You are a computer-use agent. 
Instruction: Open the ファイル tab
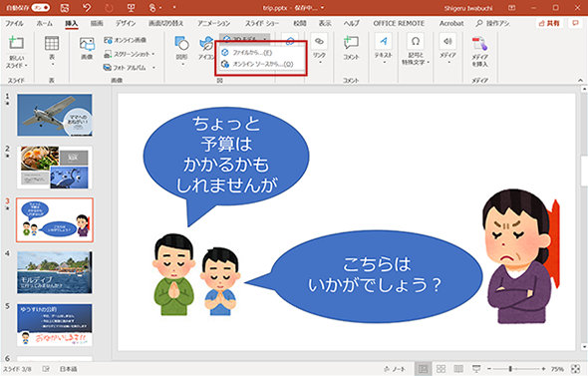[x=14, y=23]
